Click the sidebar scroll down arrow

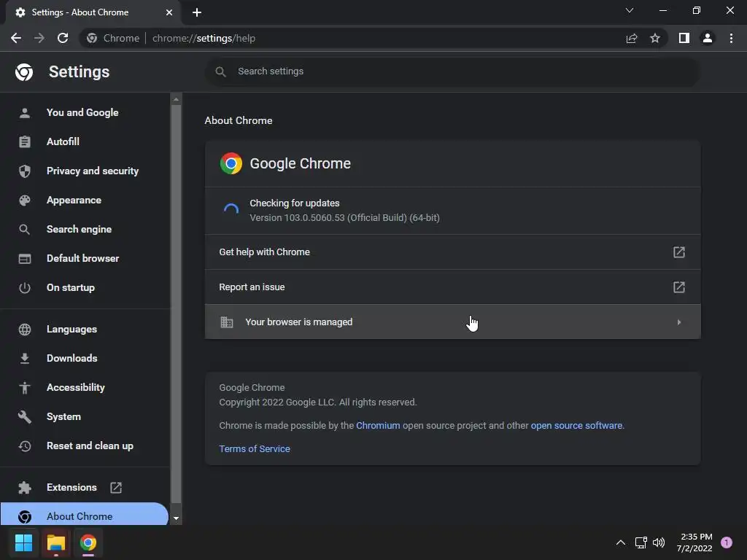[176, 518]
